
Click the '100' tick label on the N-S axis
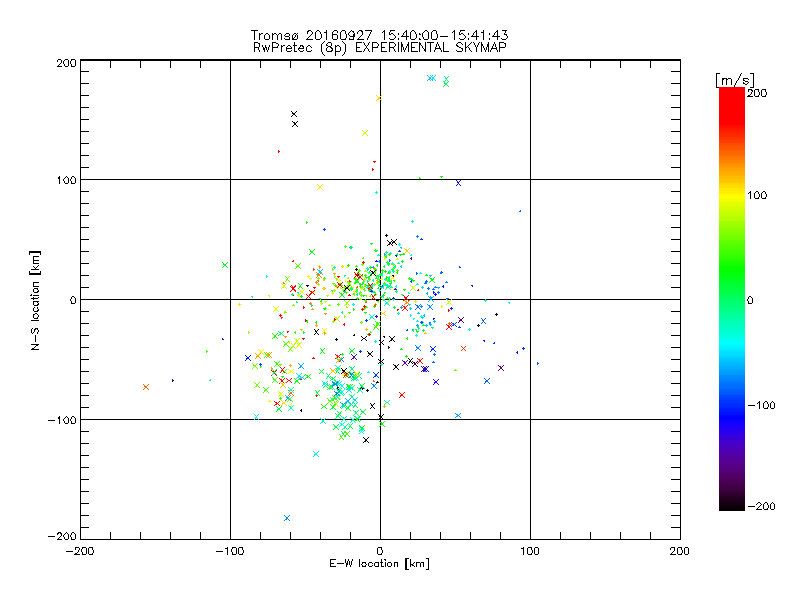(66, 180)
